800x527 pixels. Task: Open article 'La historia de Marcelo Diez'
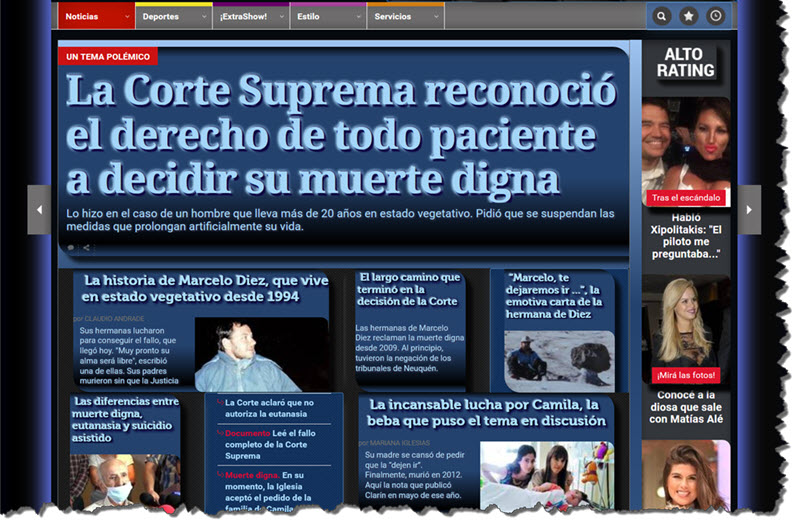point(205,288)
